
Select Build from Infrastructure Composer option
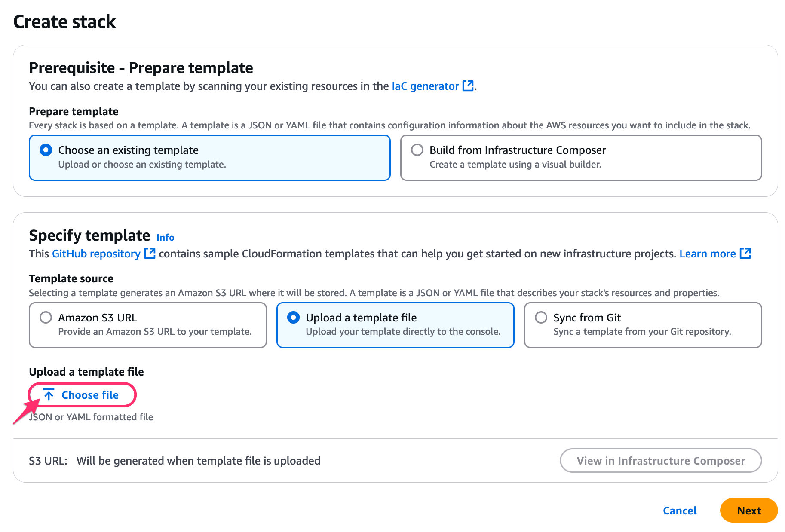(x=417, y=150)
